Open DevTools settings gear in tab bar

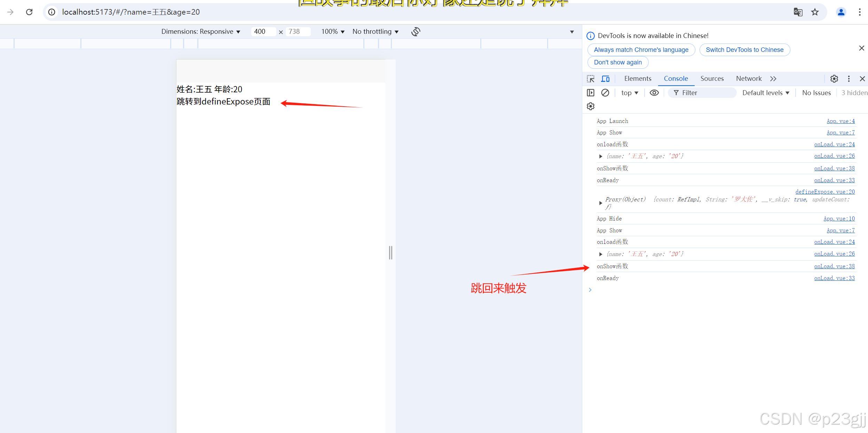834,79
